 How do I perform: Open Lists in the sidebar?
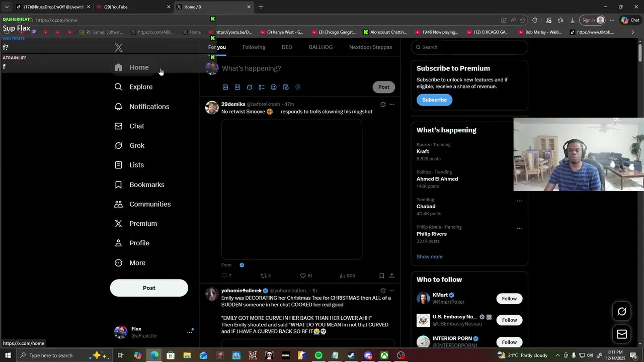(129, 165)
